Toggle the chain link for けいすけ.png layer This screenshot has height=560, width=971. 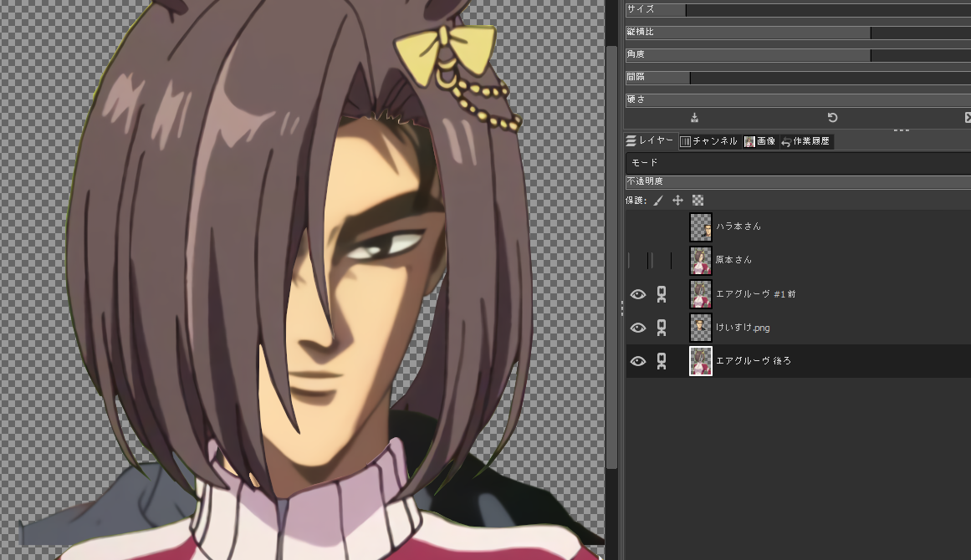tap(662, 328)
